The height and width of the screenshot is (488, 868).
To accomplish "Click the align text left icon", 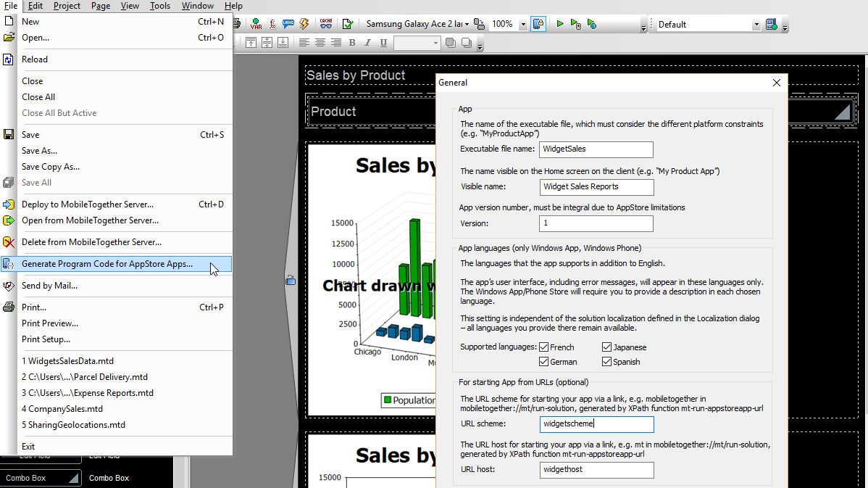I will 304,43.
